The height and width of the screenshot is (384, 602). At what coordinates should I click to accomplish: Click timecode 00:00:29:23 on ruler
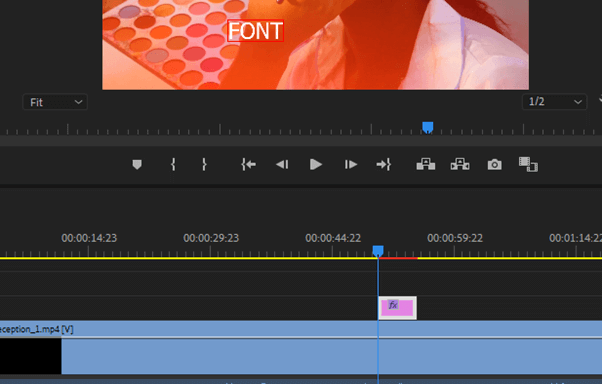[211, 238]
